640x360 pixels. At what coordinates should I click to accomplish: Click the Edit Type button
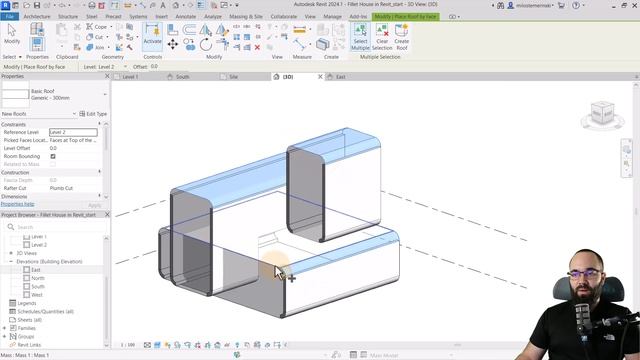click(x=93, y=114)
